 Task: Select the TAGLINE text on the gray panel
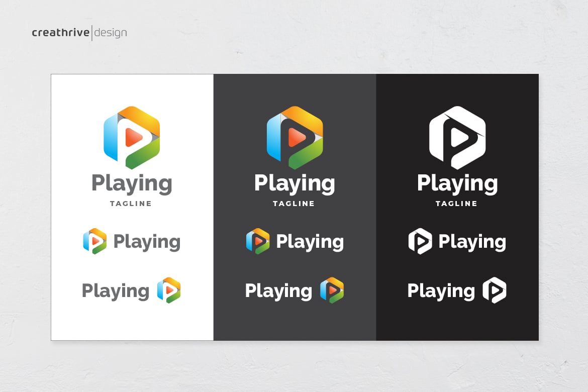point(293,204)
